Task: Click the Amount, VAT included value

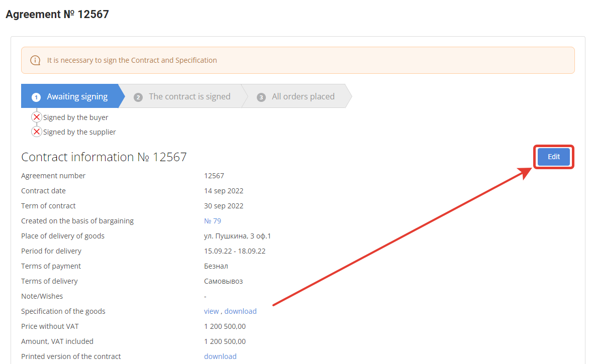Action: click(225, 341)
